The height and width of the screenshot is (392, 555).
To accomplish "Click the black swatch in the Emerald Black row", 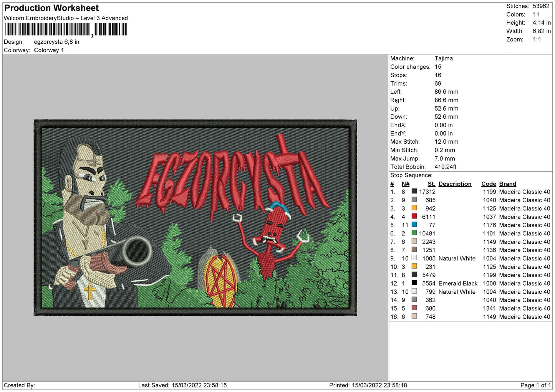I will (414, 283).
